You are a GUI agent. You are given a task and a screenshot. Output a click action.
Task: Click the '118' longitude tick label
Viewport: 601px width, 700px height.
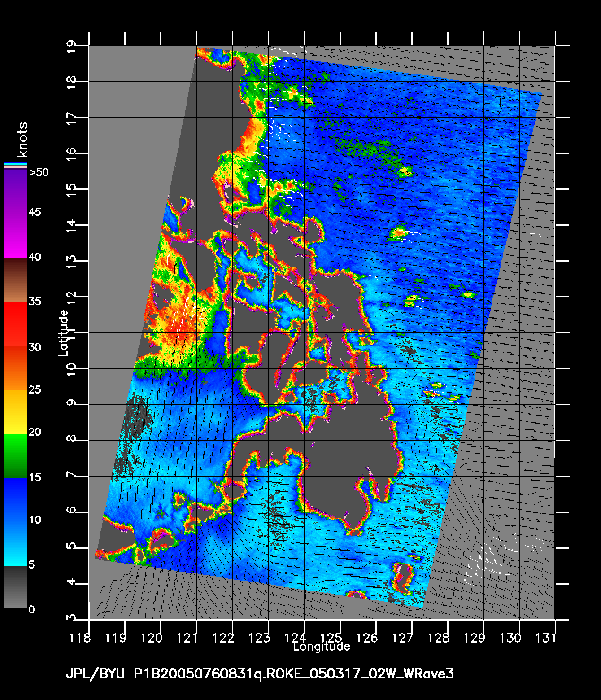pos(80,638)
